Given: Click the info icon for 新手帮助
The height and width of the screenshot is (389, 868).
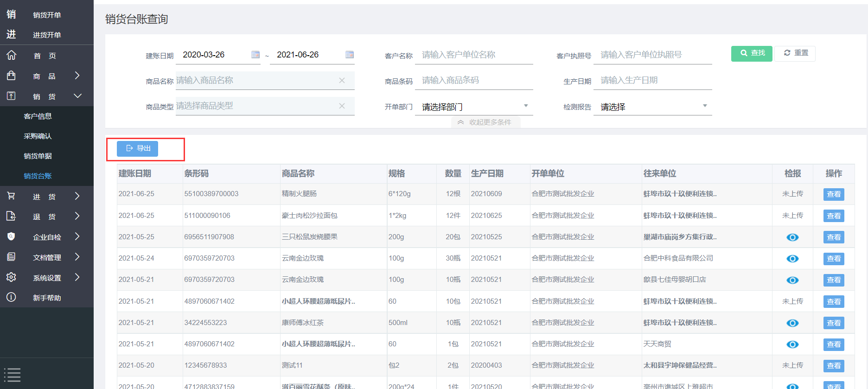Looking at the screenshot, I should (x=12, y=297).
